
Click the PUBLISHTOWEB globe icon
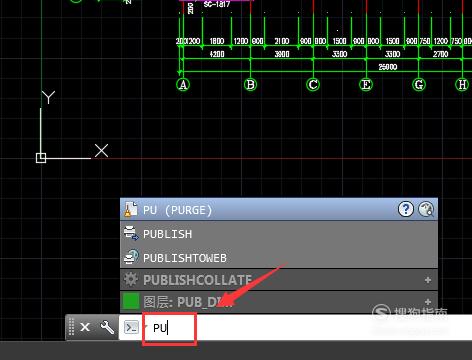click(x=131, y=257)
